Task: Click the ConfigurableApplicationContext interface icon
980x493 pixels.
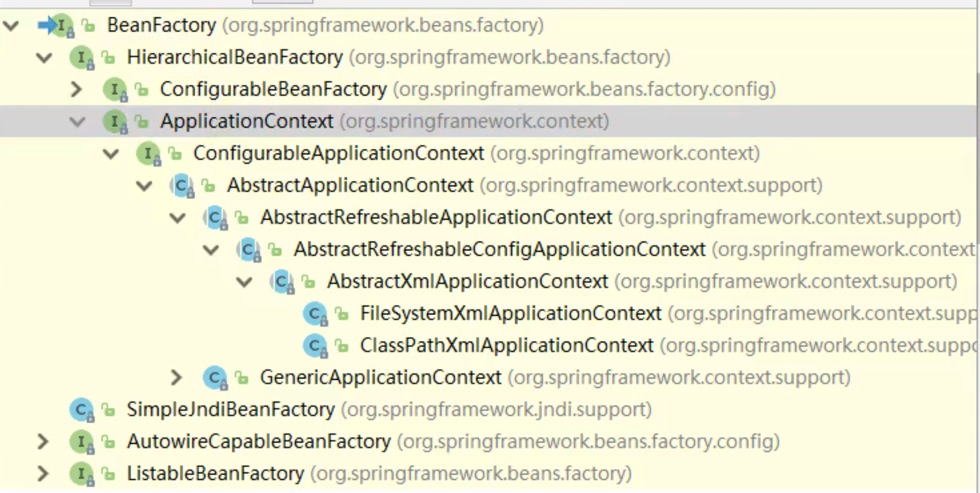Action: pyautogui.click(x=148, y=154)
